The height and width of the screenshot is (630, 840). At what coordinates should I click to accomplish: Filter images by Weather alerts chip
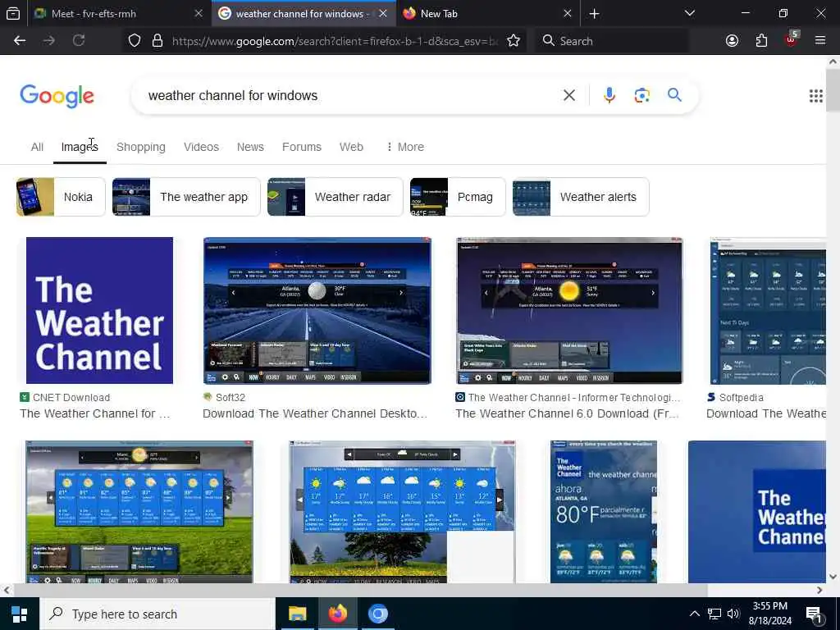tap(581, 197)
